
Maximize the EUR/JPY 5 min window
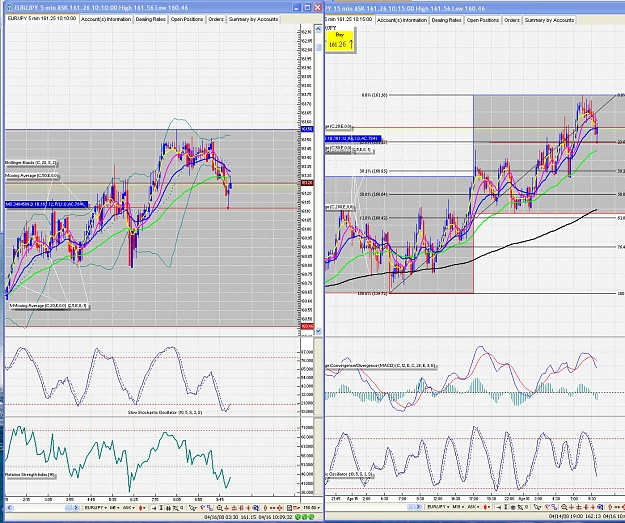click(307, 7)
